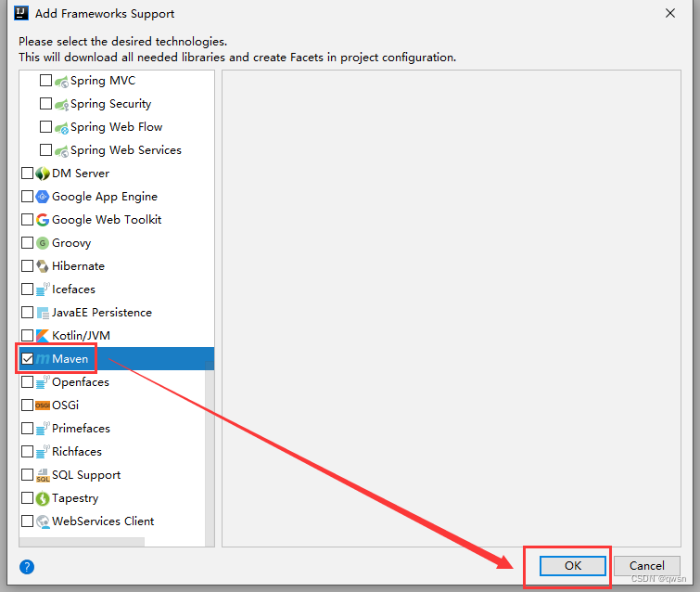The width and height of the screenshot is (700, 592).
Task: Click the Openfaces icon
Action: [43, 382]
